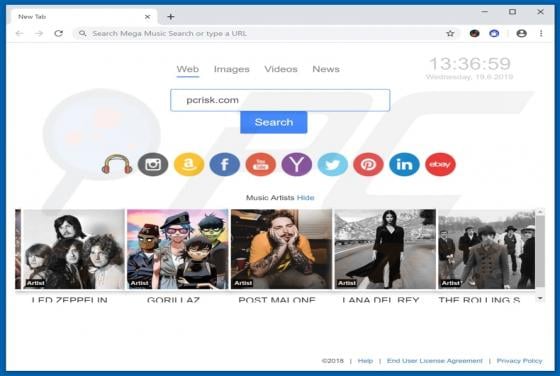Open the Rolling Stones artist thumbnail
This screenshot has height=376, width=560.
tap(486, 249)
